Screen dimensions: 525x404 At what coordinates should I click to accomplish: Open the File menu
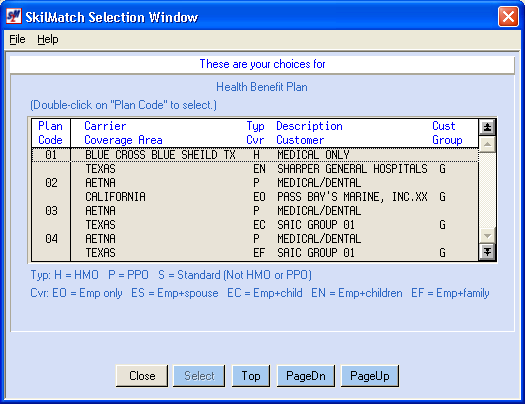[x=17, y=39]
